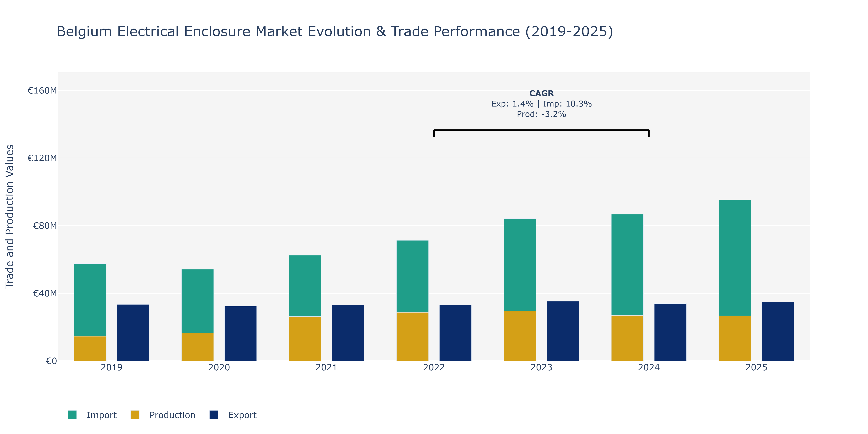Select the 2025 Export bar

(778, 331)
